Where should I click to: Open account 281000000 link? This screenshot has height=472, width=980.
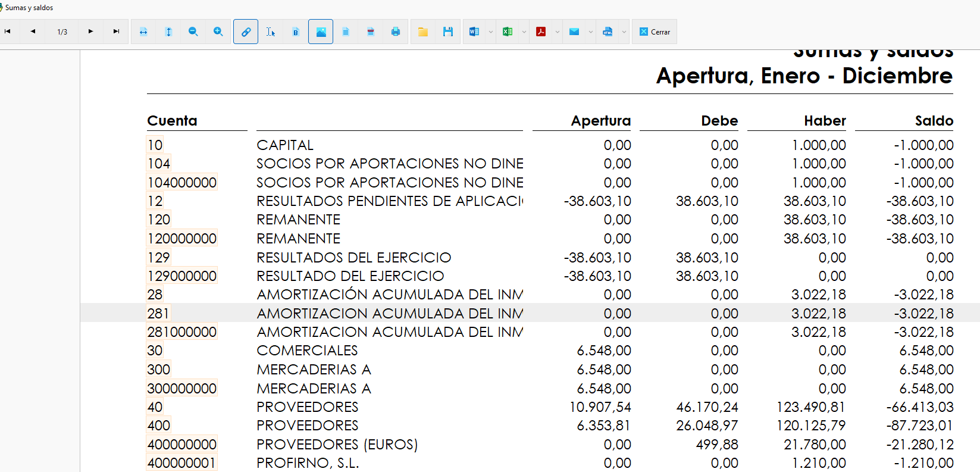coord(182,332)
